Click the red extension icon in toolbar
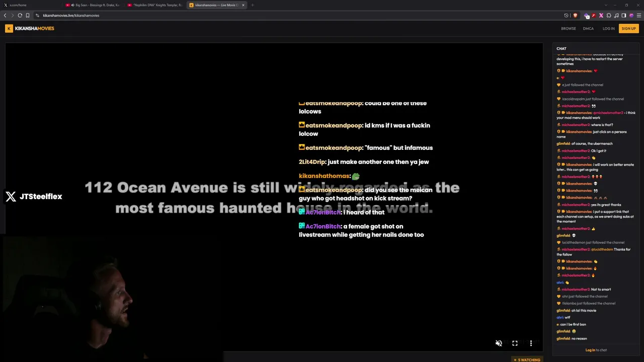This screenshot has width=644, height=362. coord(594,16)
